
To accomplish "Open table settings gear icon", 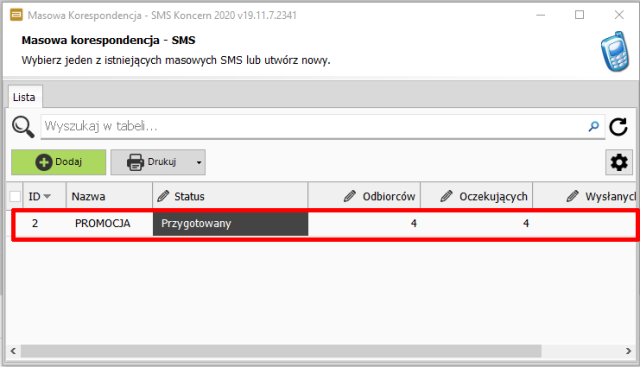I will [619, 162].
